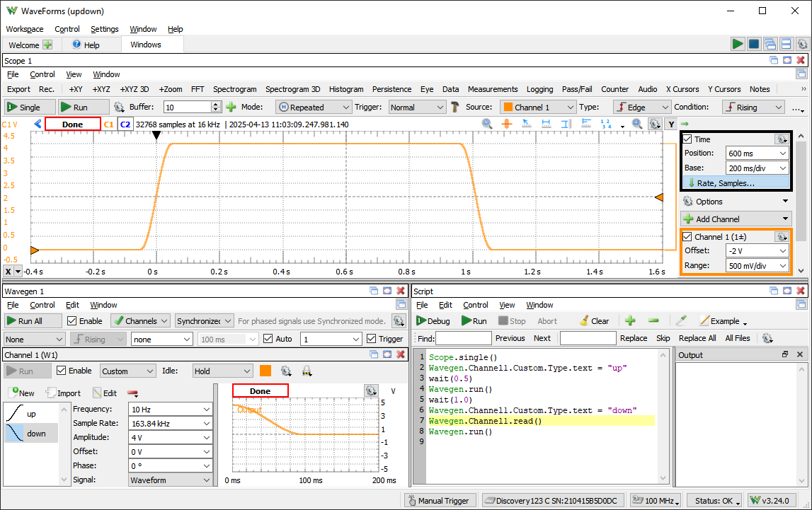Open the Idle Hold dropdown
This screenshot has width=812, height=510.
click(222, 371)
